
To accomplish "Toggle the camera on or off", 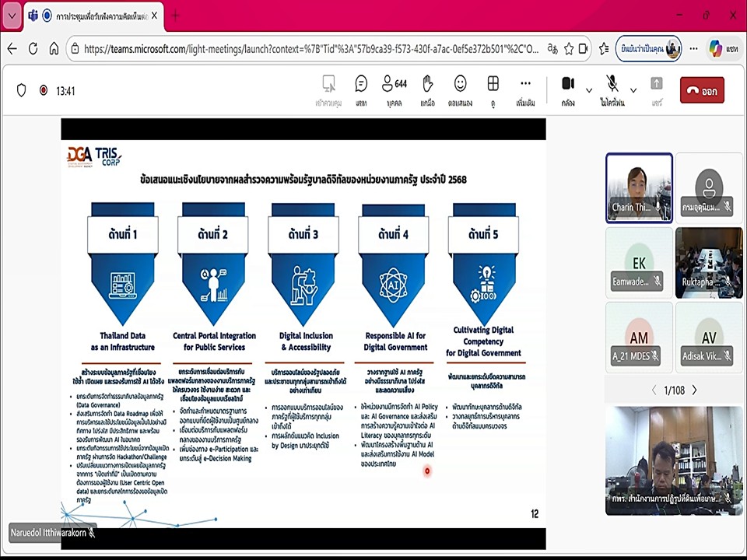I will 568,89.
